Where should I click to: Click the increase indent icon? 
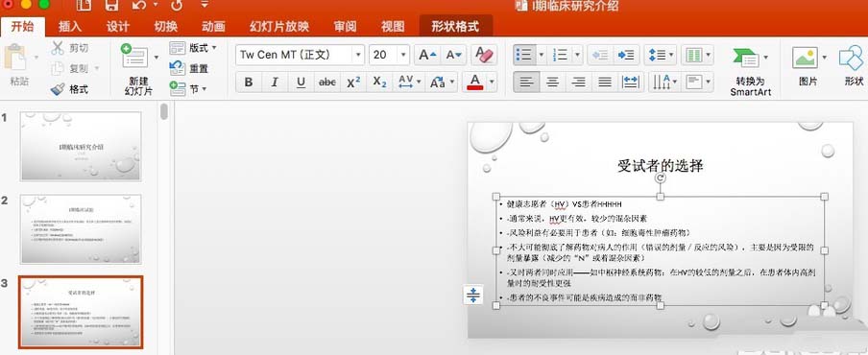[x=626, y=55]
